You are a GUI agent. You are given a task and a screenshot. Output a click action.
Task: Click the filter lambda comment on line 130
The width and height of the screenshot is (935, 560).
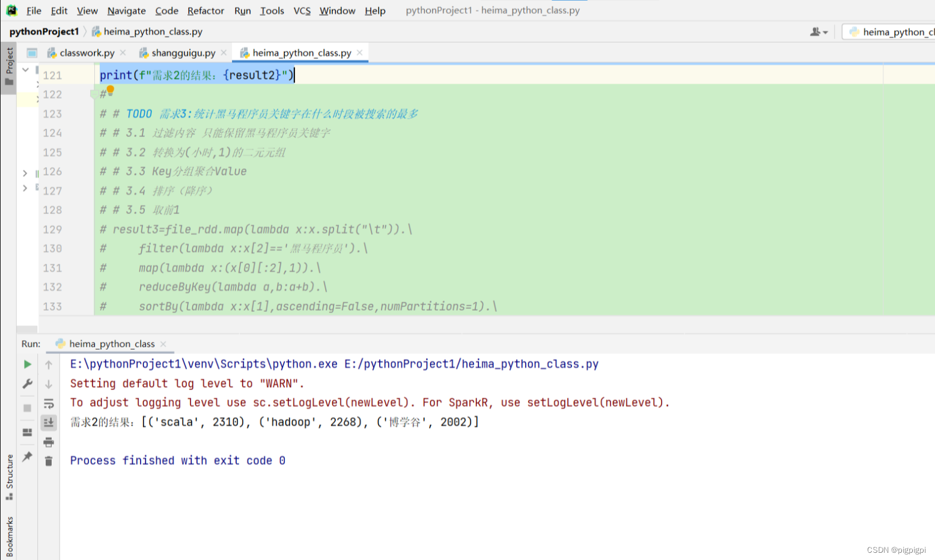coord(234,249)
